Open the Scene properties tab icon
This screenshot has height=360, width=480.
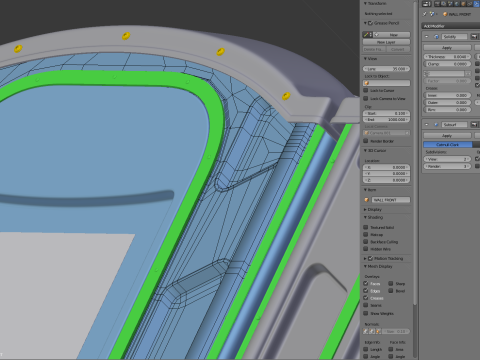click(451, 4)
